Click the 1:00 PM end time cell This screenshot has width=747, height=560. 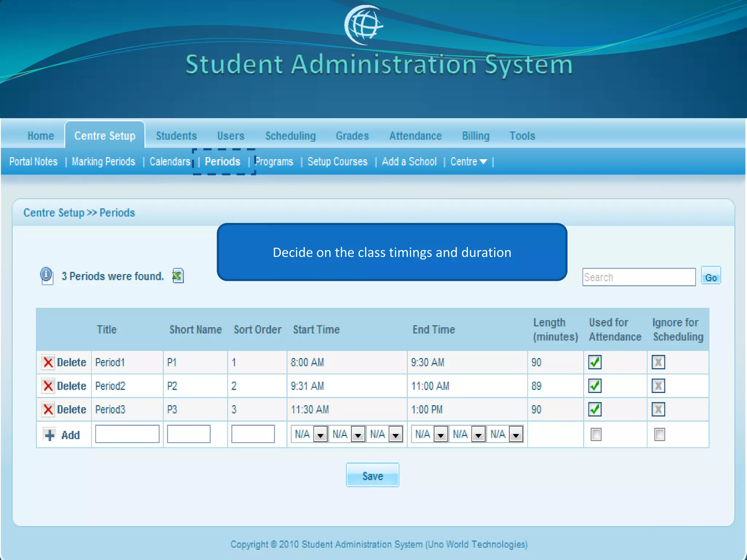(467, 409)
